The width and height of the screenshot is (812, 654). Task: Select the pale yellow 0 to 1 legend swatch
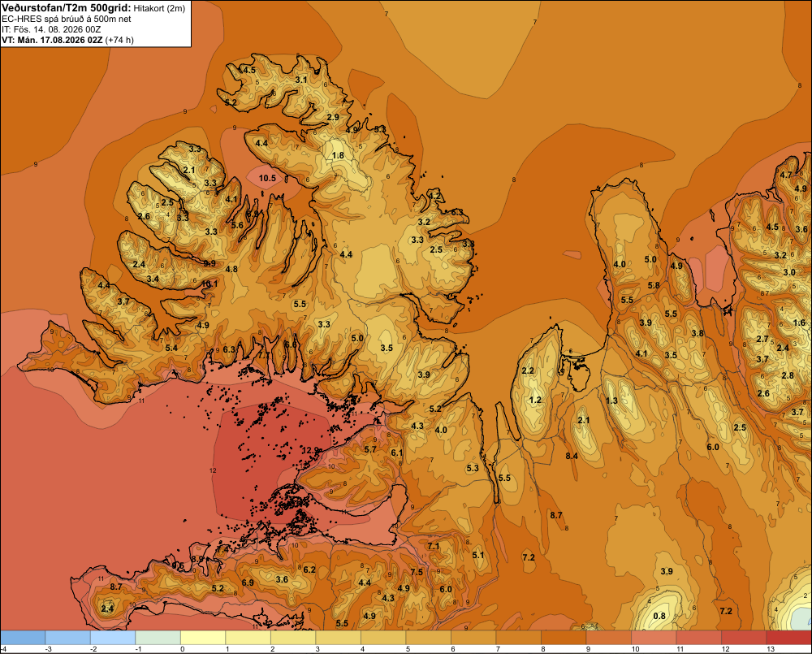click(203, 638)
